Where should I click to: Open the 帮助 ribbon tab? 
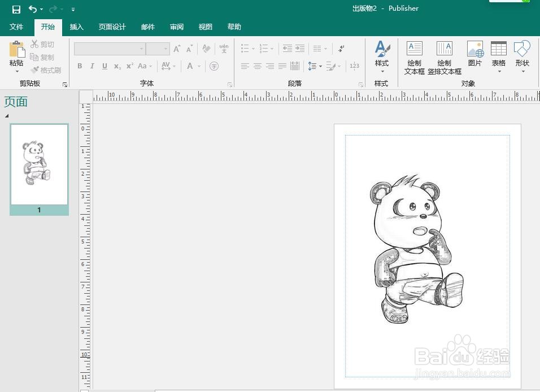[234, 27]
